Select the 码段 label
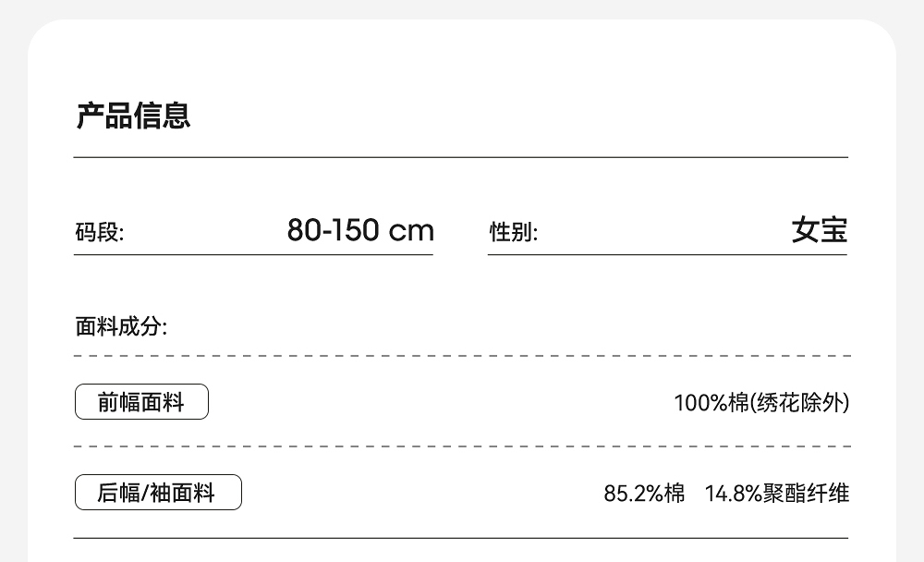924x562 pixels. [100, 233]
